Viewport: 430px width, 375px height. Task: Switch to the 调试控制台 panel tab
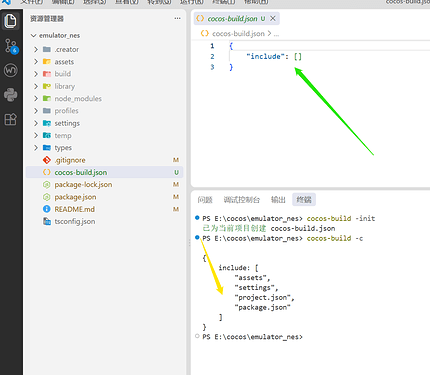[x=241, y=200]
